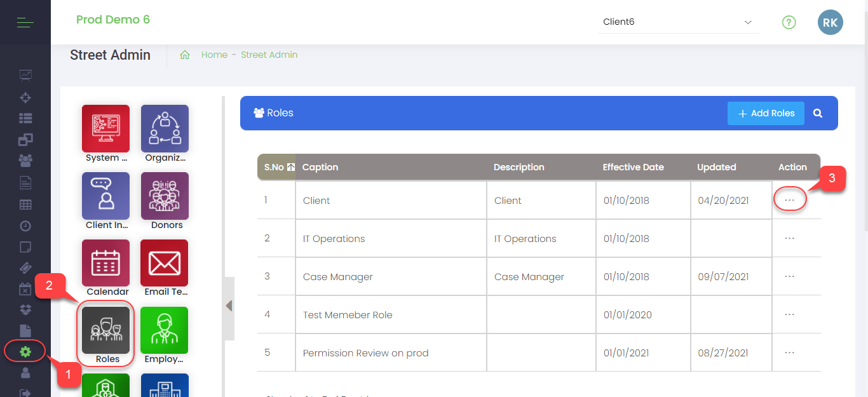The height and width of the screenshot is (397, 868).
Task: Open the Client6 dropdown
Action: pos(678,22)
